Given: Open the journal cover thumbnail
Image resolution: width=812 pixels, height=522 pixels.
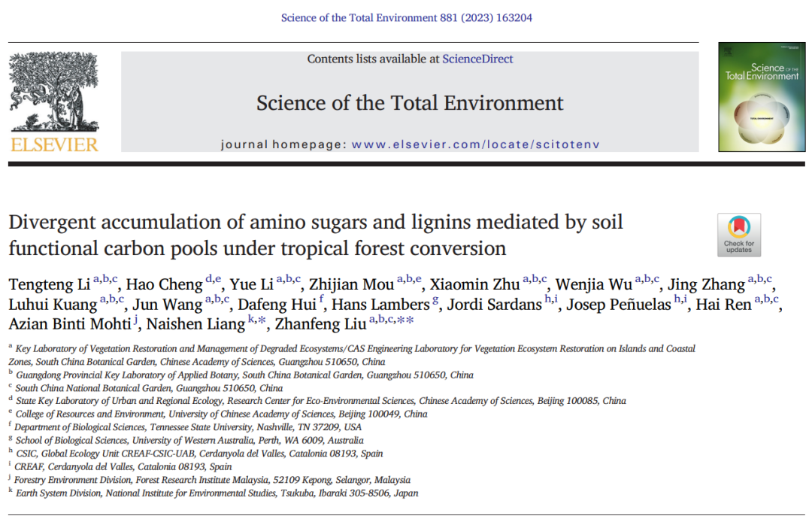Looking at the screenshot, I should click(x=762, y=97).
